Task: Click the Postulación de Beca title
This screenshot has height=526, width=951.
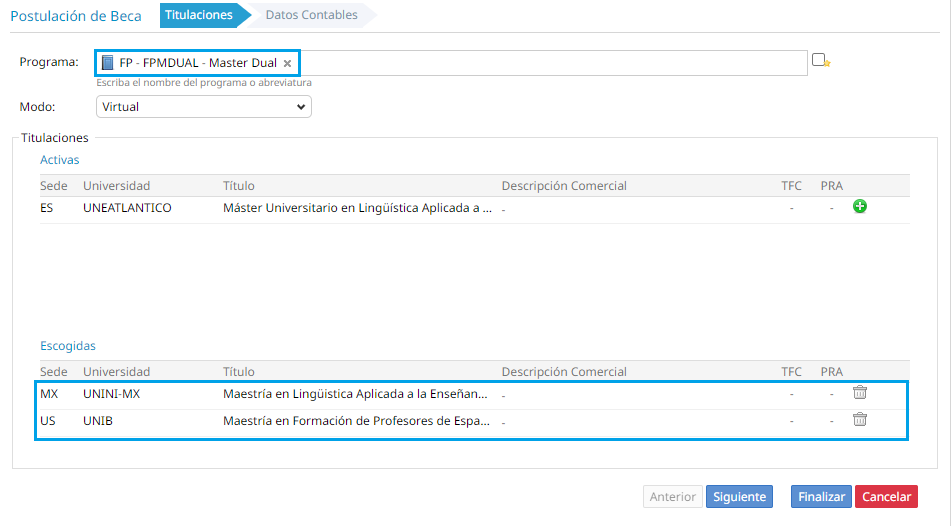Action: [76, 16]
